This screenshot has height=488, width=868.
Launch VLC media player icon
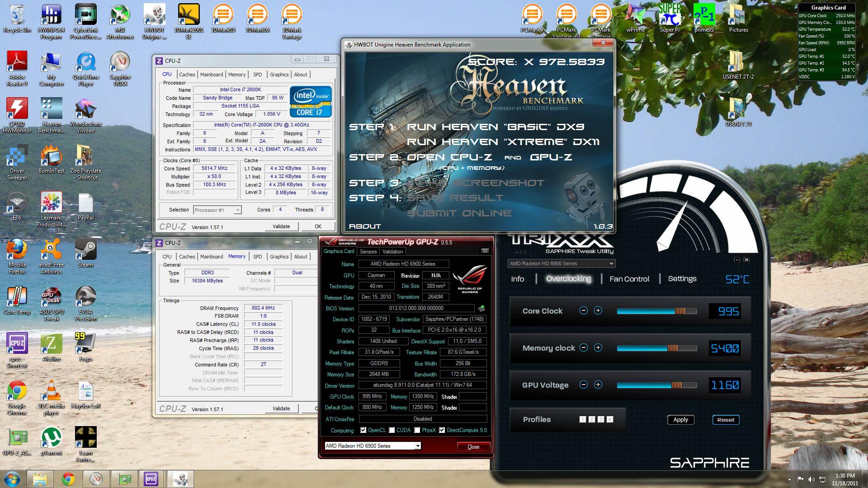coord(51,398)
